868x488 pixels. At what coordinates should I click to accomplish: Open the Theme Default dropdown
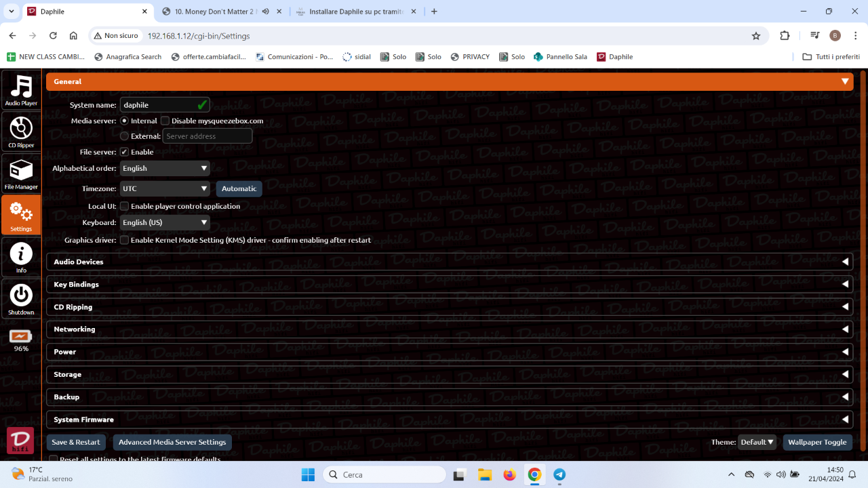(757, 442)
